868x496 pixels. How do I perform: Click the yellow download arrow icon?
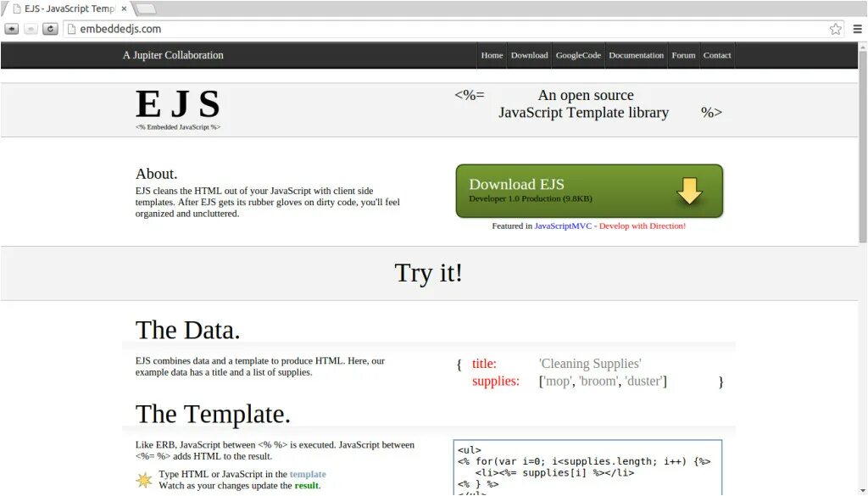point(689,191)
